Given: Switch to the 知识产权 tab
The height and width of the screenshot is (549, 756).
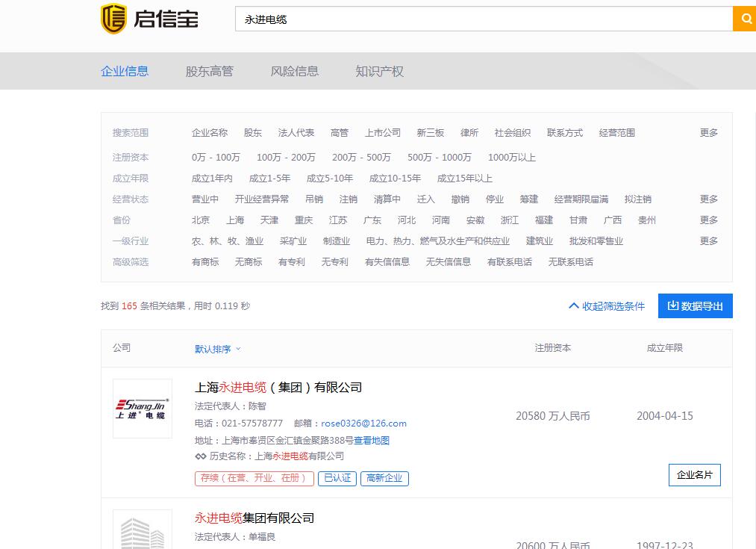Looking at the screenshot, I should pos(379,72).
